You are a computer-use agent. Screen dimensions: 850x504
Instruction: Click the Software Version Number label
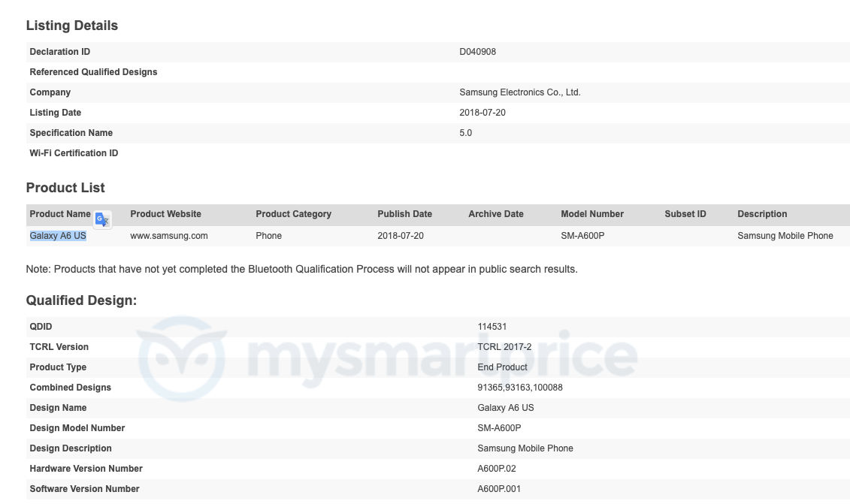coord(85,489)
